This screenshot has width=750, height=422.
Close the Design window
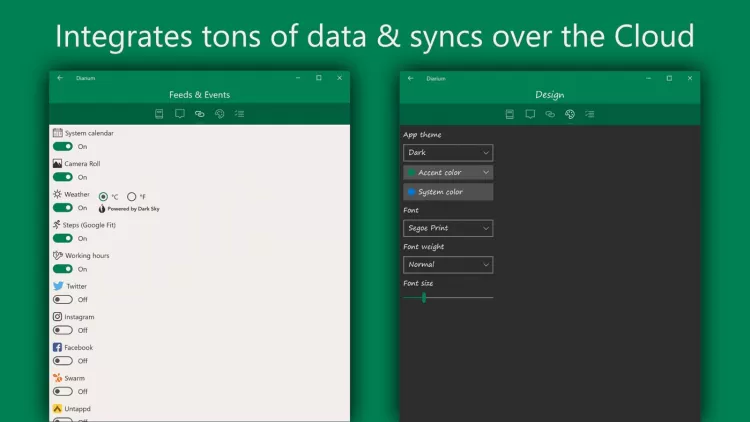pyautogui.click(x=690, y=78)
